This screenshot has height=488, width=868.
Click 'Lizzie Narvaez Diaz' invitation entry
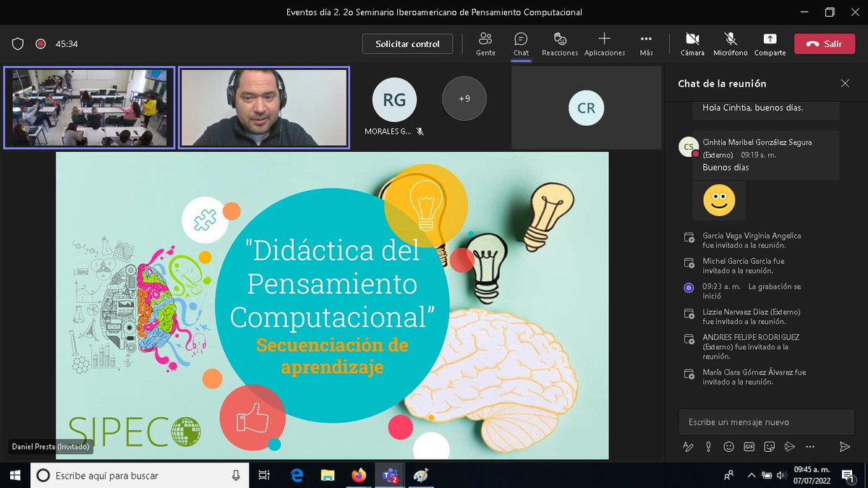(x=751, y=316)
